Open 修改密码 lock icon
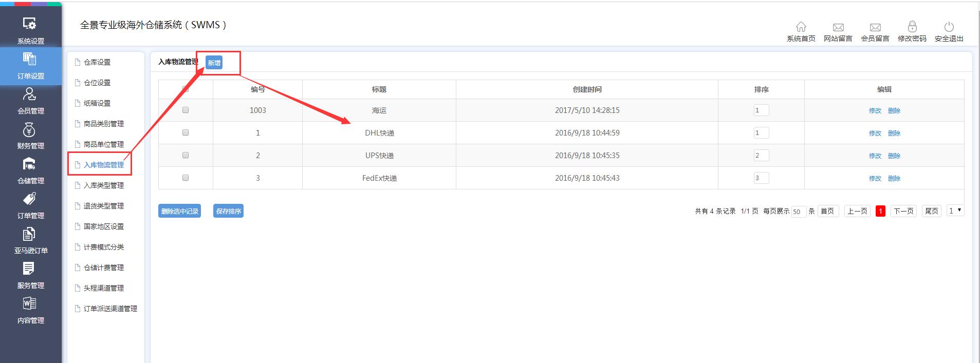The height and width of the screenshot is (363, 980). tap(912, 27)
